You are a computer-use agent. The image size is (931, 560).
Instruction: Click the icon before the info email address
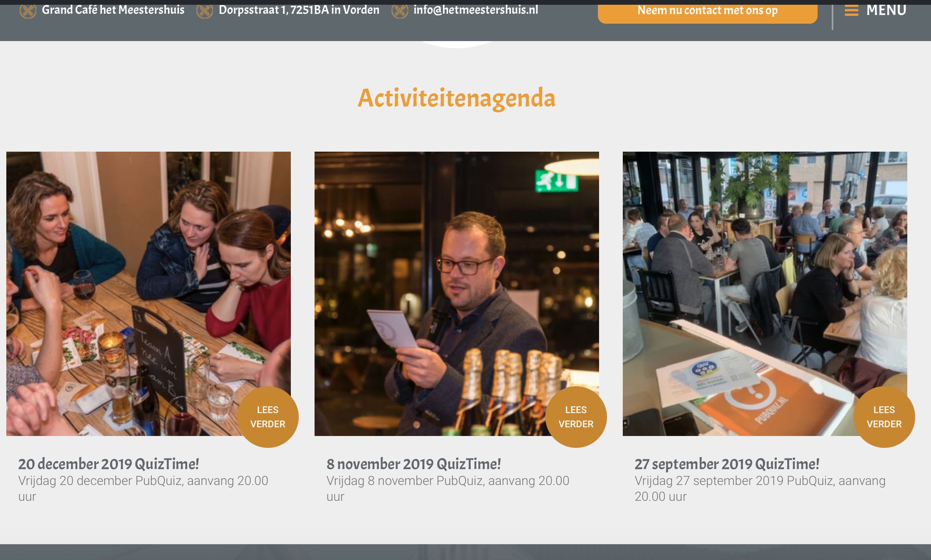(400, 11)
